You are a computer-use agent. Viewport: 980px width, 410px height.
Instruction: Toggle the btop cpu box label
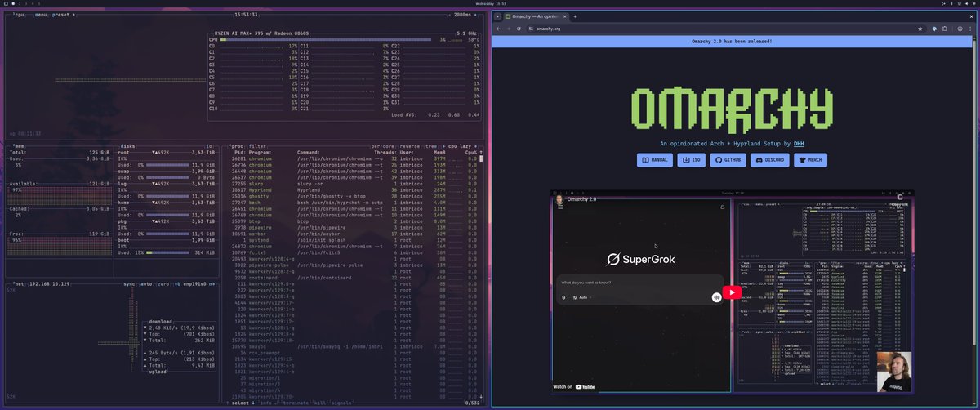pyautogui.click(x=20, y=14)
